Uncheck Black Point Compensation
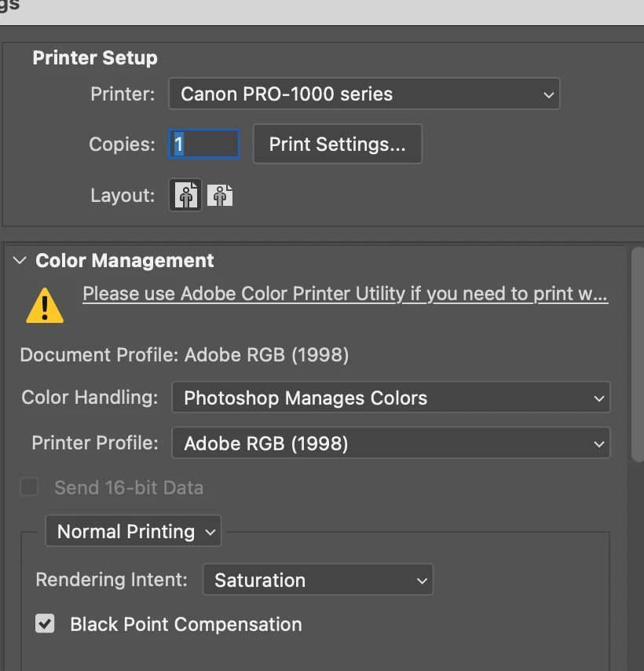644x671 pixels. click(45, 624)
